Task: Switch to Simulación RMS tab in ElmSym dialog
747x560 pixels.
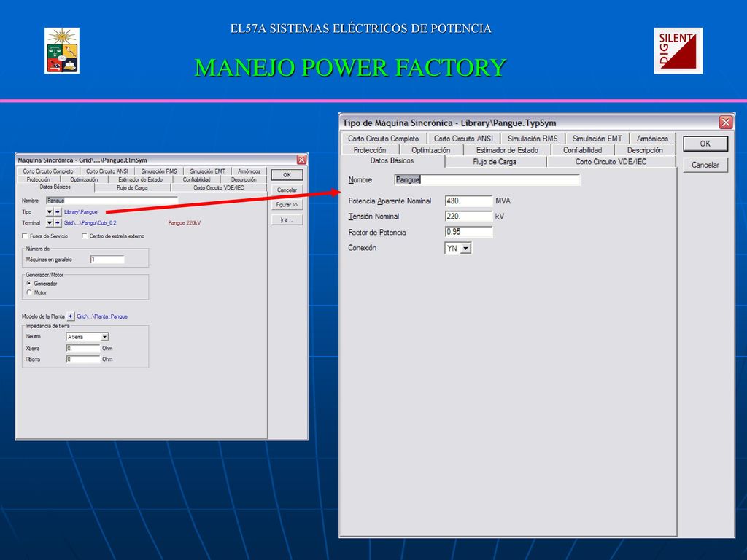Action: point(159,171)
